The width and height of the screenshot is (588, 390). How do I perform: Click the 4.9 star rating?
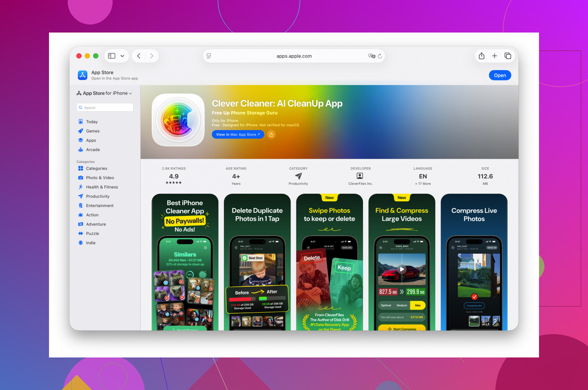coord(174,176)
